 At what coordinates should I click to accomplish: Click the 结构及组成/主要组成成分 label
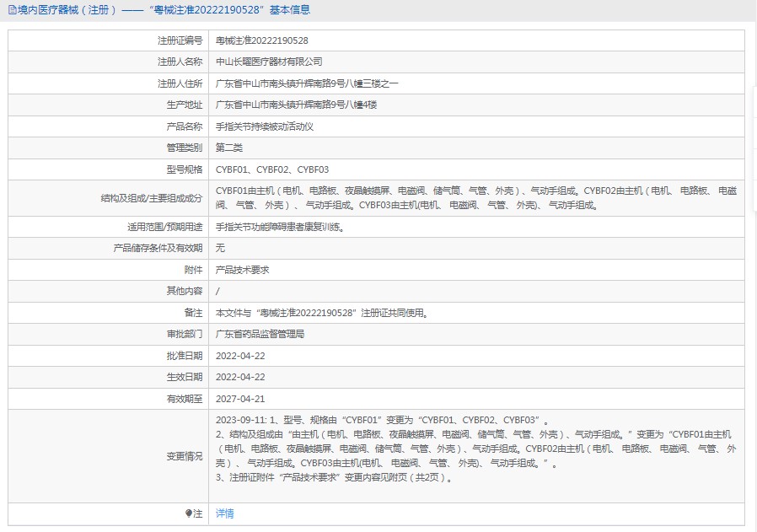tap(152, 198)
